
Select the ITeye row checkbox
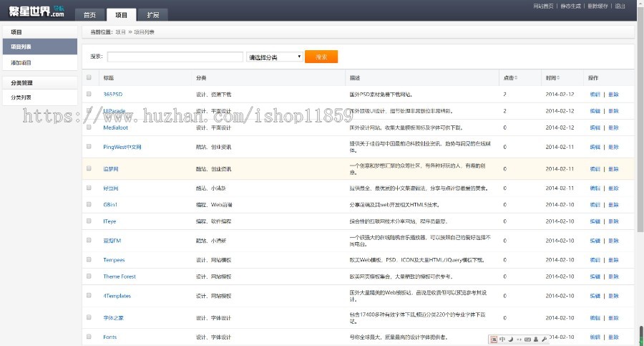point(89,221)
